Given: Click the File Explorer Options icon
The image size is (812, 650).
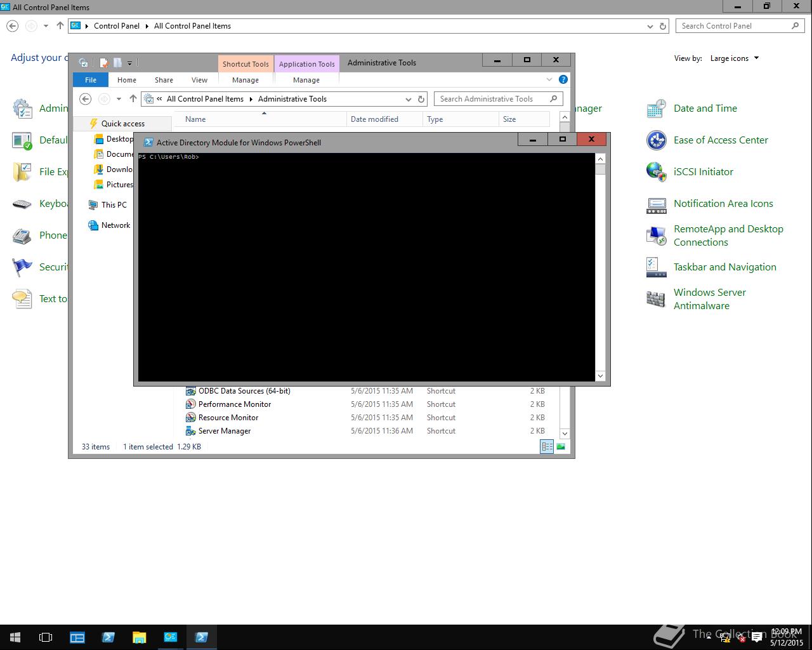Looking at the screenshot, I should tap(22, 172).
